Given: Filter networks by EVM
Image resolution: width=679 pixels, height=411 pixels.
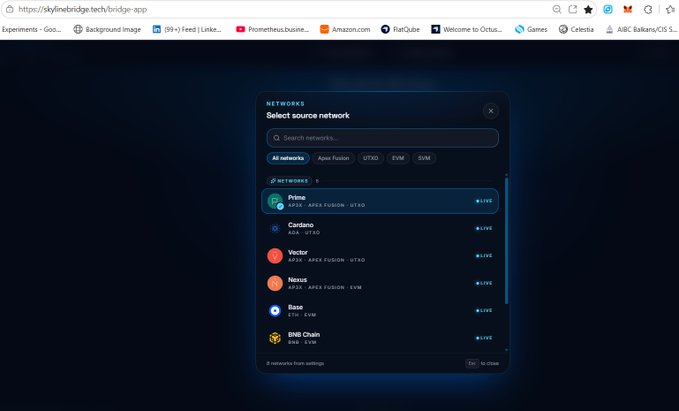Looking at the screenshot, I should tap(398, 158).
